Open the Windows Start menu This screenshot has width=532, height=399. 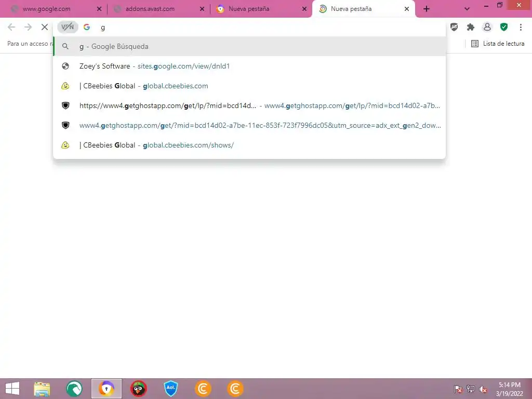(x=12, y=389)
